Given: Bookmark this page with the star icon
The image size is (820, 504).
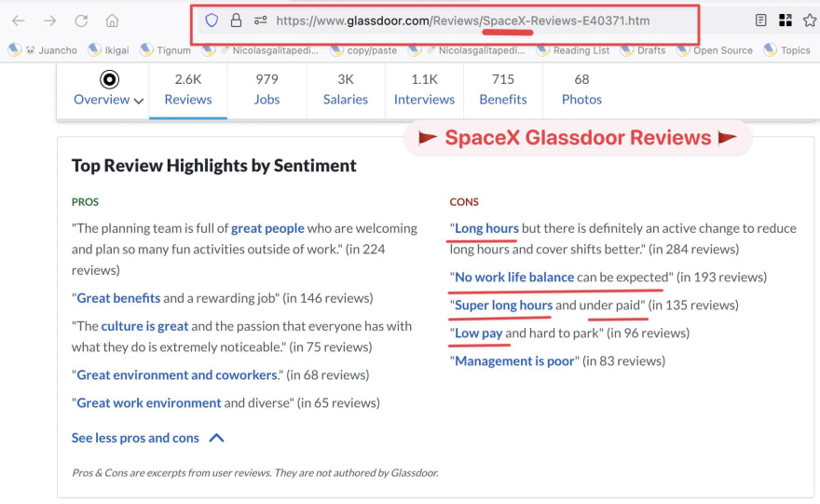Looking at the screenshot, I should tap(810, 20).
